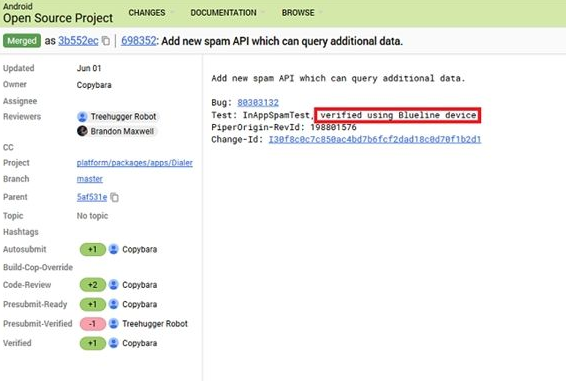Click the 'No topic' value
Image resolution: width=566 pixels, height=381 pixels.
(x=92, y=216)
